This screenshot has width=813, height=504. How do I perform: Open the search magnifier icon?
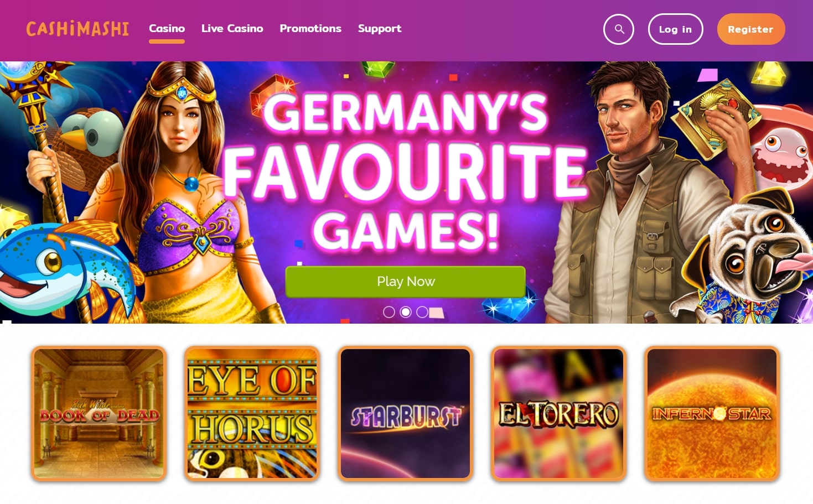619,29
